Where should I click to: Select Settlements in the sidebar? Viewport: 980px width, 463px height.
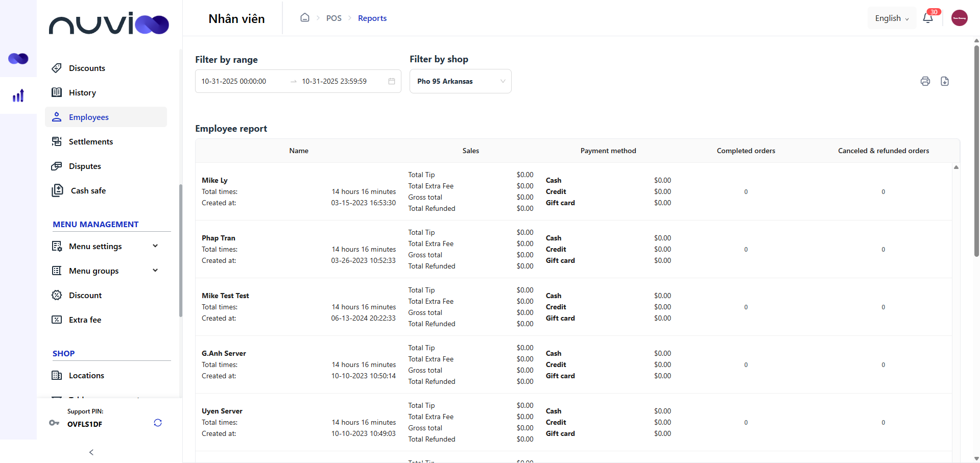click(x=91, y=141)
